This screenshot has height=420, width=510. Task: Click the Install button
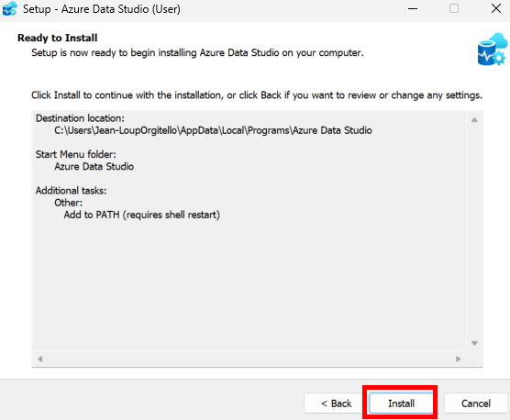[401, 403]
